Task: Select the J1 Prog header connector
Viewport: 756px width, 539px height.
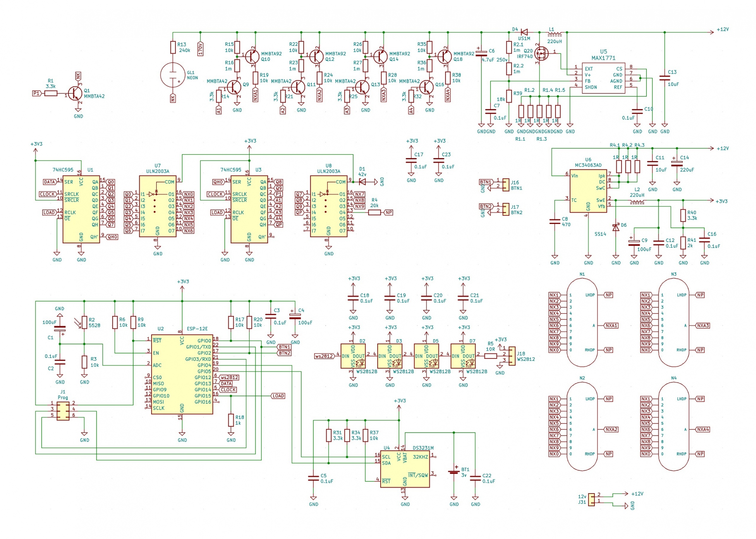Action: click(63, 411)
